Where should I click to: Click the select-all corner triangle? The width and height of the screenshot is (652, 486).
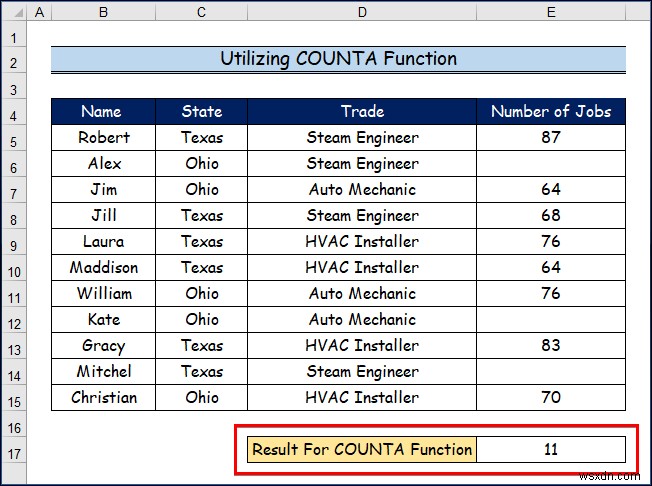pos(14,13)
